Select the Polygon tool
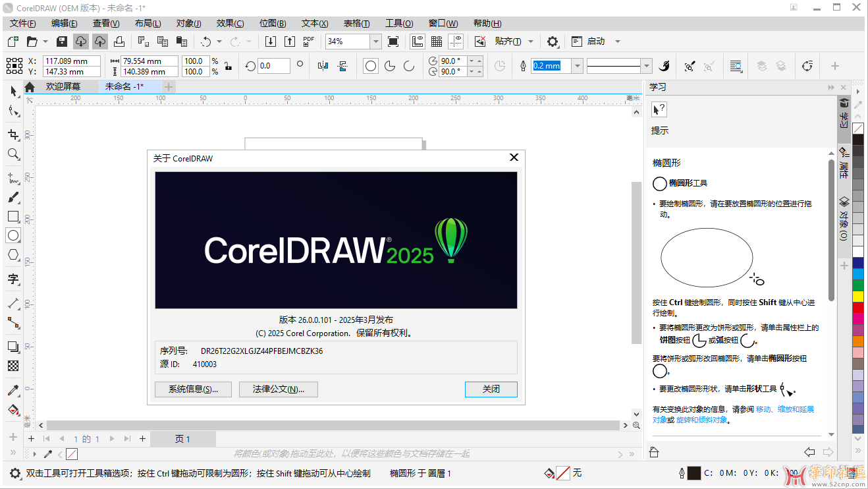 point(13,254)
